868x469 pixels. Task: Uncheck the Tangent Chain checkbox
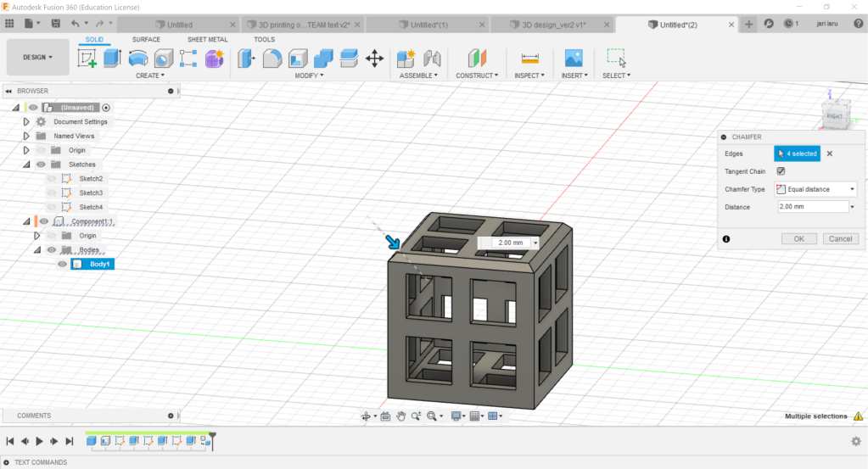pos(781,171)
